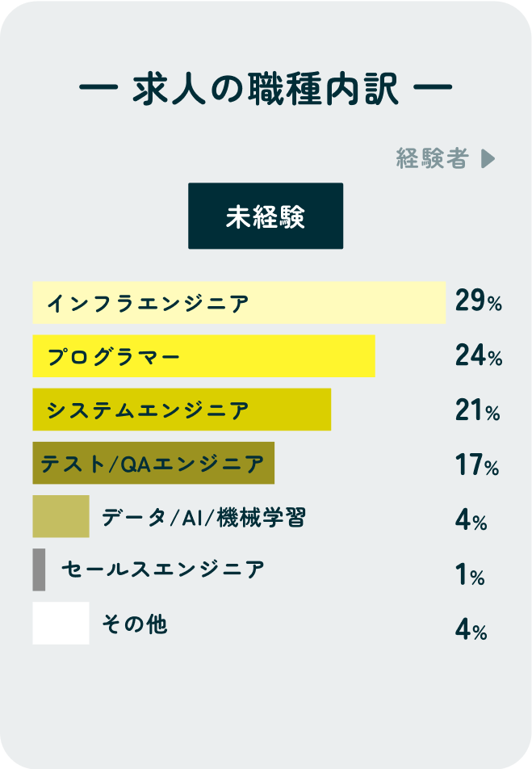Click the インフラエンジニア bar
The width and height of the screenshot is (532, 769).
pos(239,303)
